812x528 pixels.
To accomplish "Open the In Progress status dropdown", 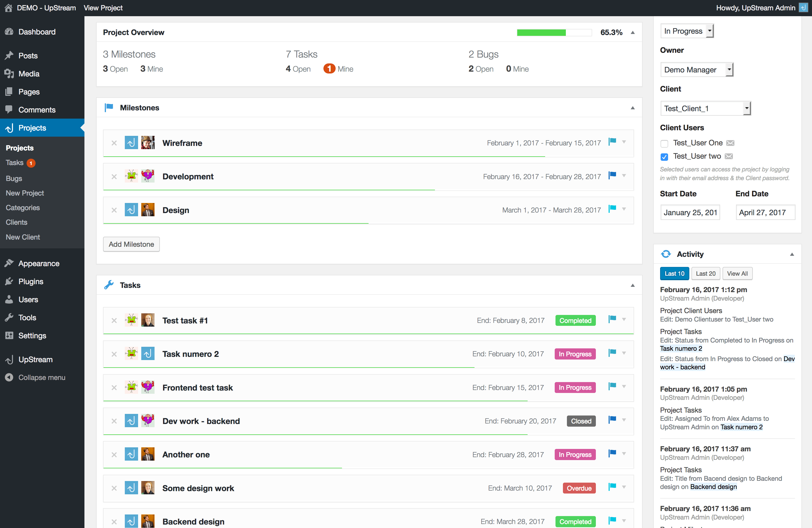I will (x=687, y=31).
